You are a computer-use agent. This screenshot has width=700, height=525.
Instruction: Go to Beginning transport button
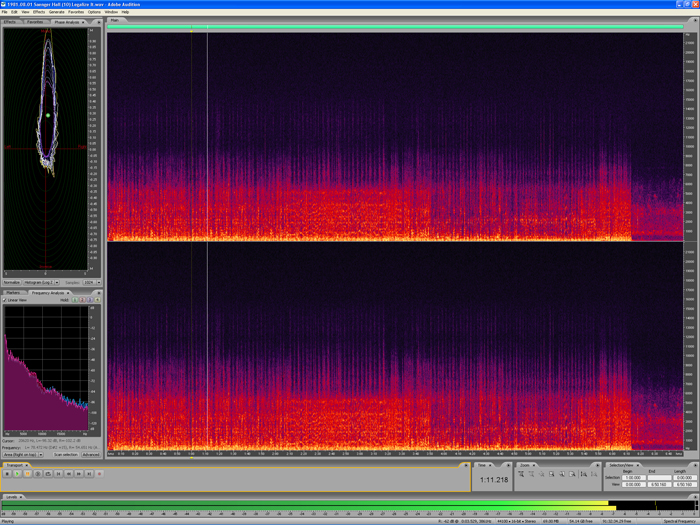(x=58, y=474)
